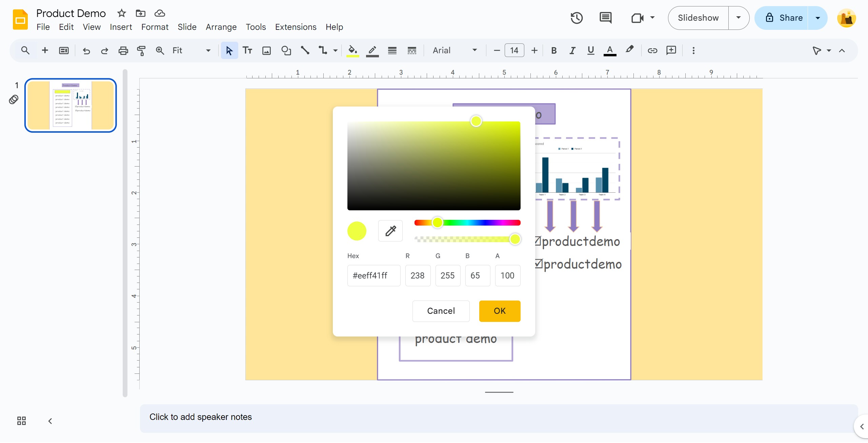
Task: Open the Insert menu
Action: tap(121, 27)
